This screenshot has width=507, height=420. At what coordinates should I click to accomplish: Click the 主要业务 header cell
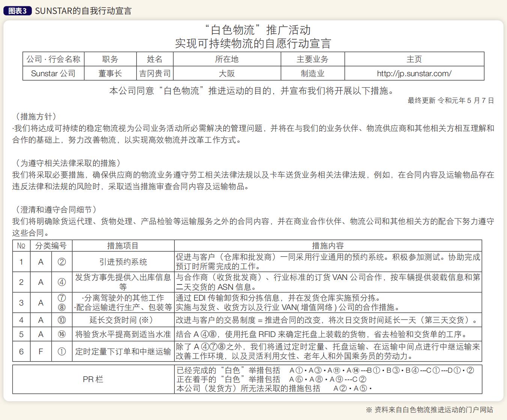(313, 59)
